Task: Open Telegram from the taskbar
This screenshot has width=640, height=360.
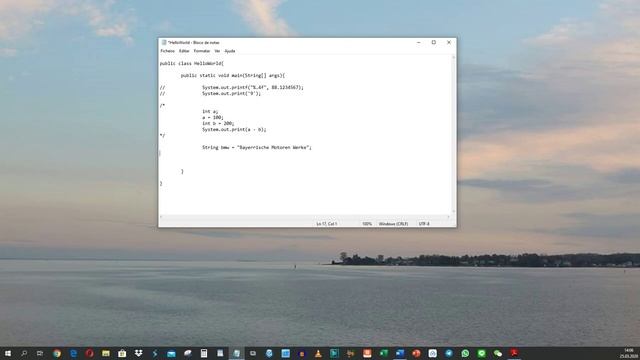Action: click(449, 353)
